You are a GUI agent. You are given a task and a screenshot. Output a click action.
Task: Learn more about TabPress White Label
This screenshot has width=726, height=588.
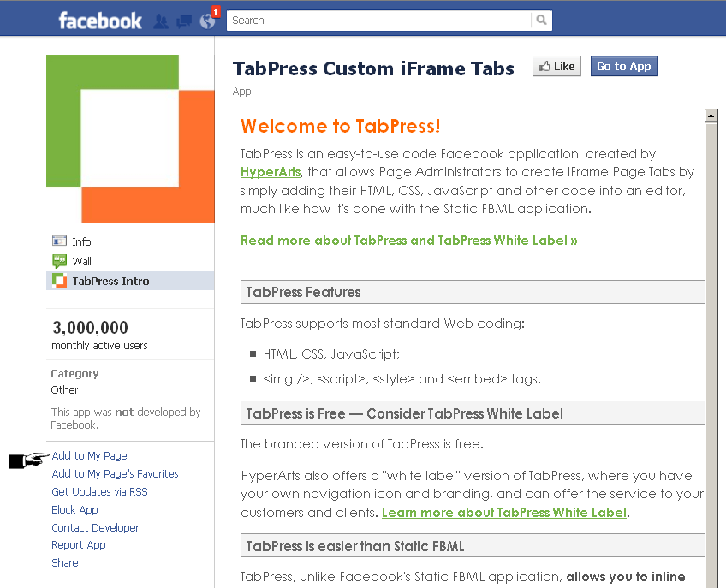[504, 512]
